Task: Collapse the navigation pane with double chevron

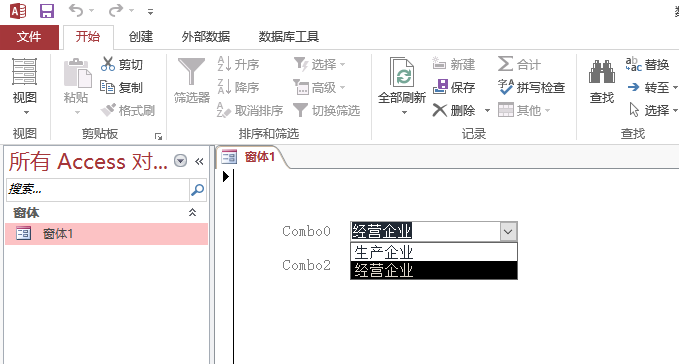Action: (x=199, y=161)
